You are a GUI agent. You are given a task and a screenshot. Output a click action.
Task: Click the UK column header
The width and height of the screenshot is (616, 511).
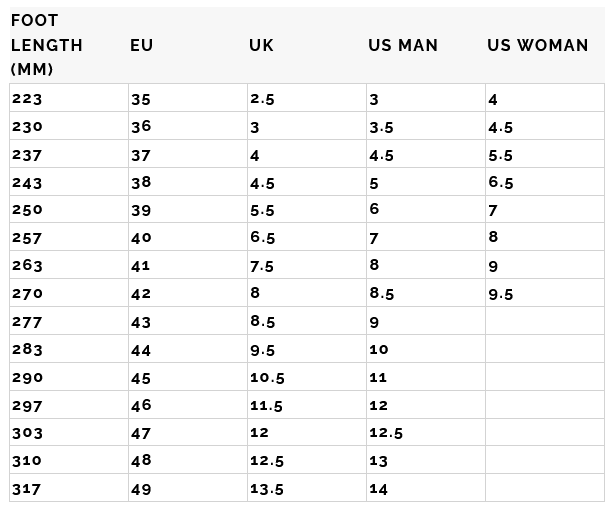261,46
